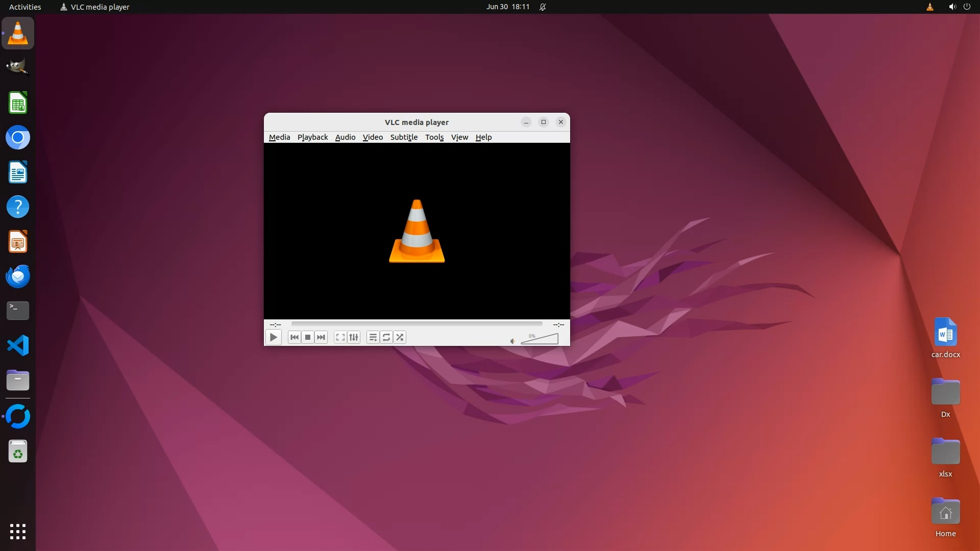This screenshot has width=980, height=551.
Task: Open the Playback menu
Action: tap(312, 137)
